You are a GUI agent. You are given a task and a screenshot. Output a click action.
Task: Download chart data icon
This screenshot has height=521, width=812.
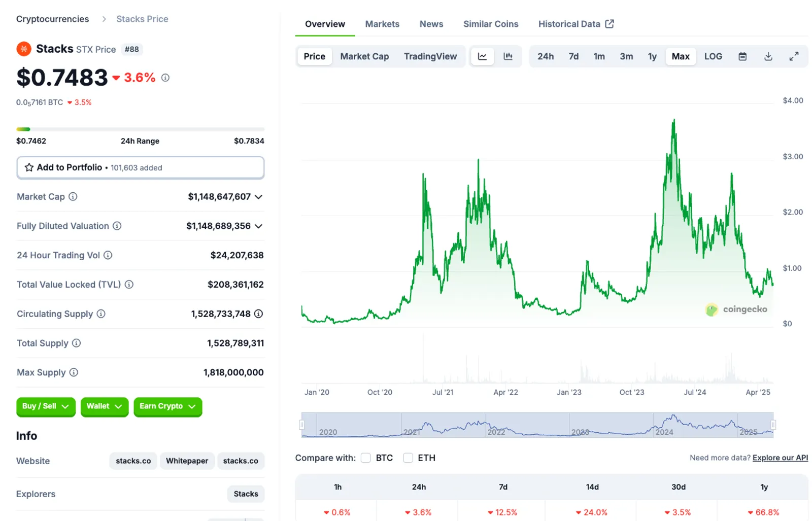(x=768, y=56)
